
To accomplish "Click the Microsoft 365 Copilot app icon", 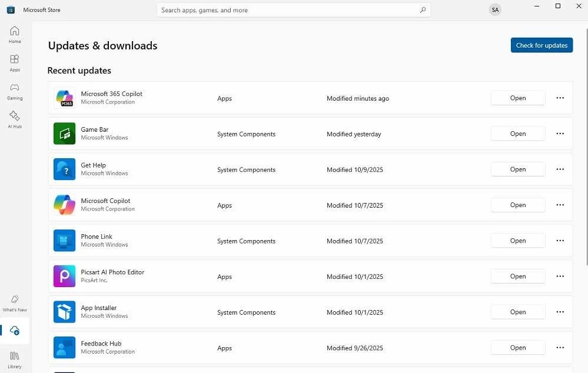I will click(64, 98).
